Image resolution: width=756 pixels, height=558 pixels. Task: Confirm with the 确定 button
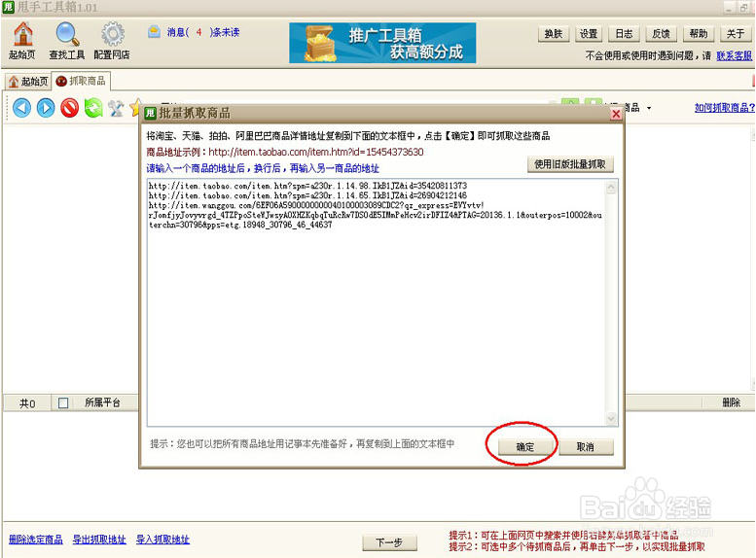pos(525,446)
